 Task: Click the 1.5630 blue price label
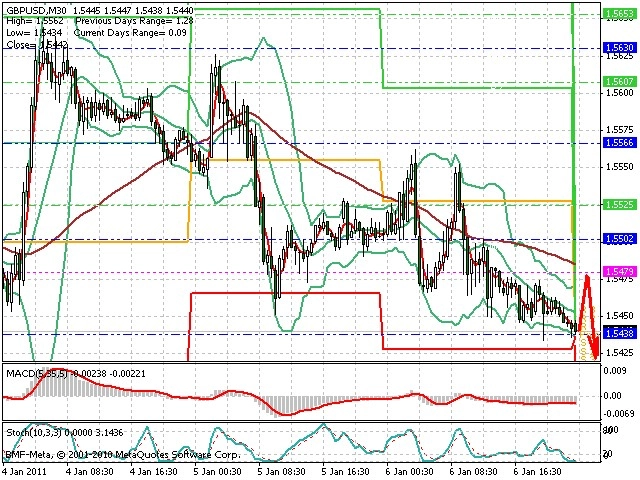point(619,48)
